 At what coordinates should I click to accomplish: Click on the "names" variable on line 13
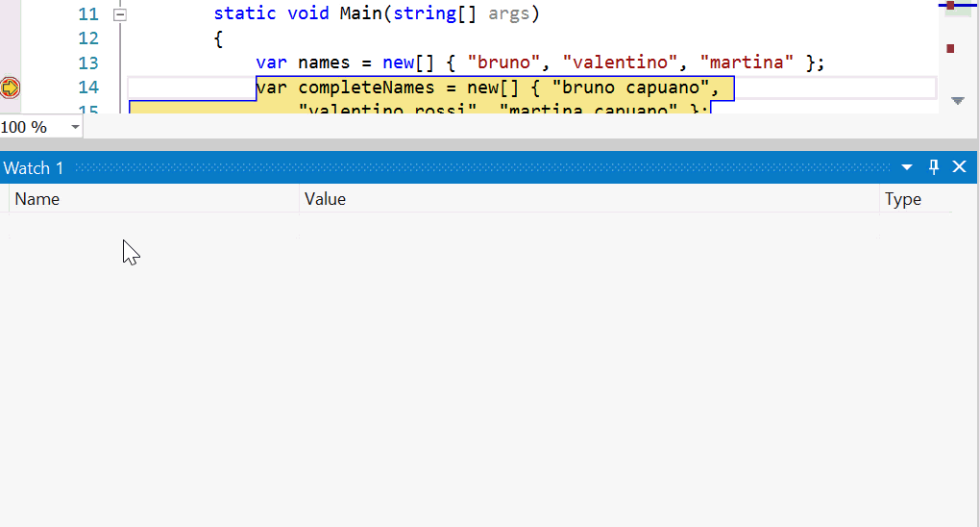pos(324,63)
